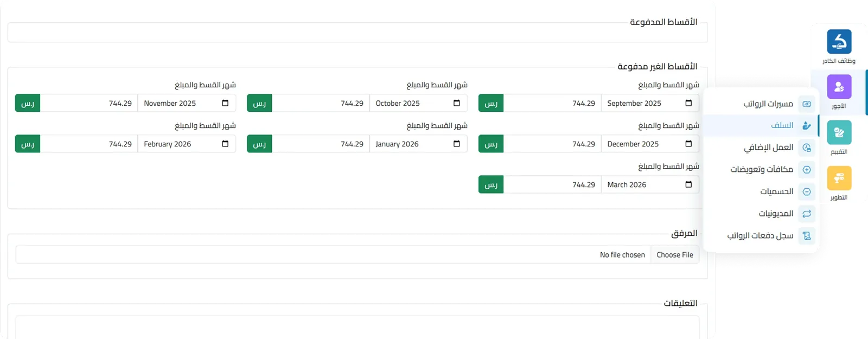Click into the التعليقات comments text area
The width and height of the screenshot is (868, 339).
tap(358, 328)
